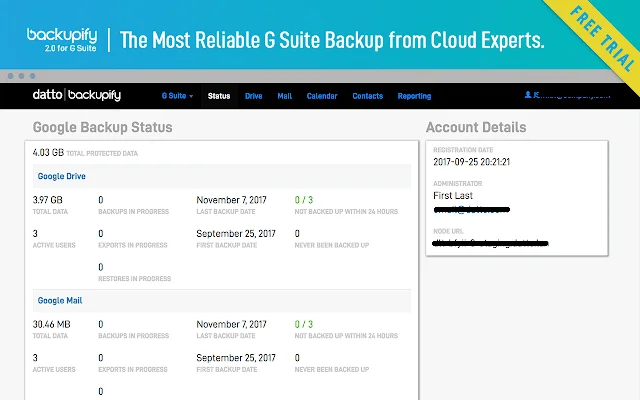Click Google Mail 0 / 3 not backed up count
The height and width of the screenshot is (400, 640).
click(304, 324)
